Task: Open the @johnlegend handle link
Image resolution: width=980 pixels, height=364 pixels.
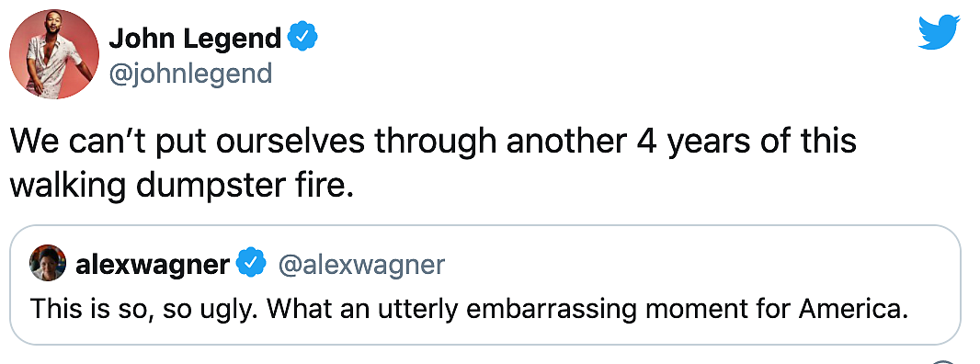Action: (x=190, y=74)
